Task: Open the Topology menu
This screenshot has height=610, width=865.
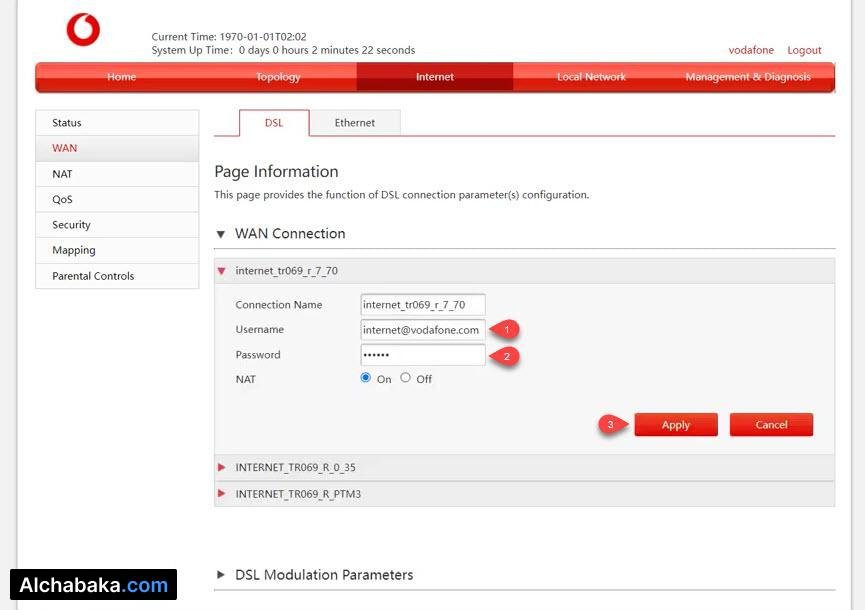Action: click(277, 76)
